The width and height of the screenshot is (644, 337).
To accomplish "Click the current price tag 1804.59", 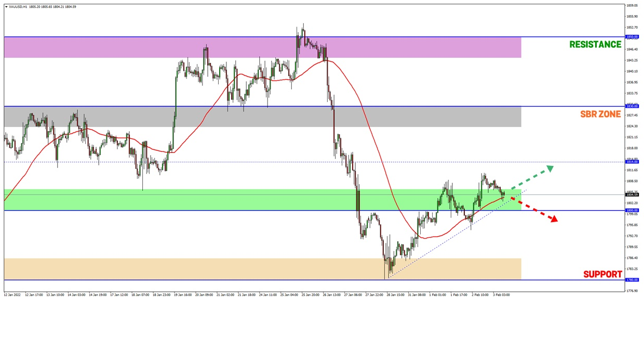I will [632, 195].
